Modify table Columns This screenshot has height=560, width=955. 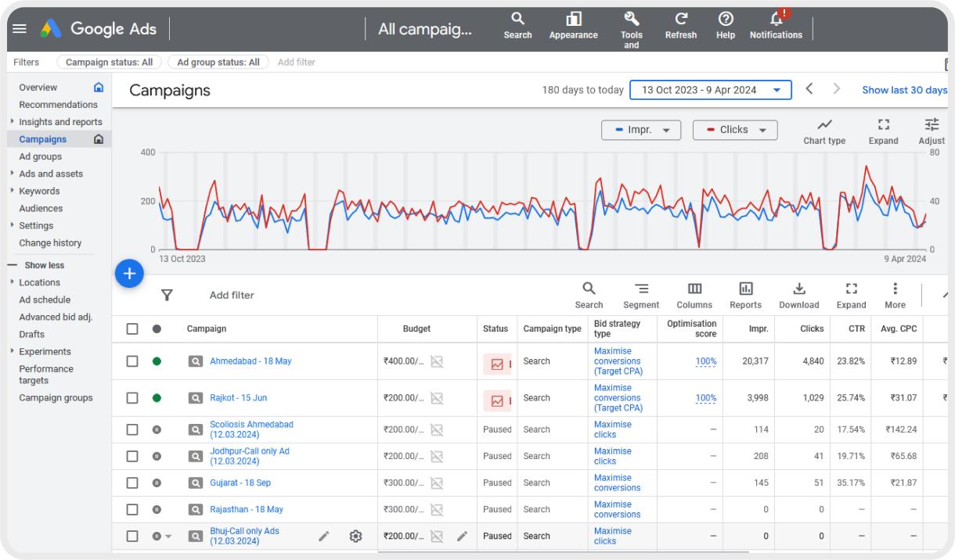click(694, 296)
